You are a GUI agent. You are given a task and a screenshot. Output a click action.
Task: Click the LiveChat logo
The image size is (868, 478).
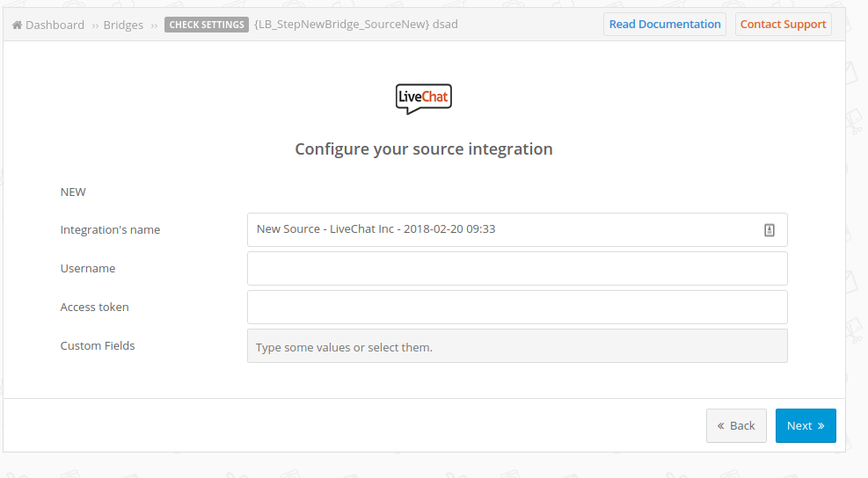click(424, 99)
